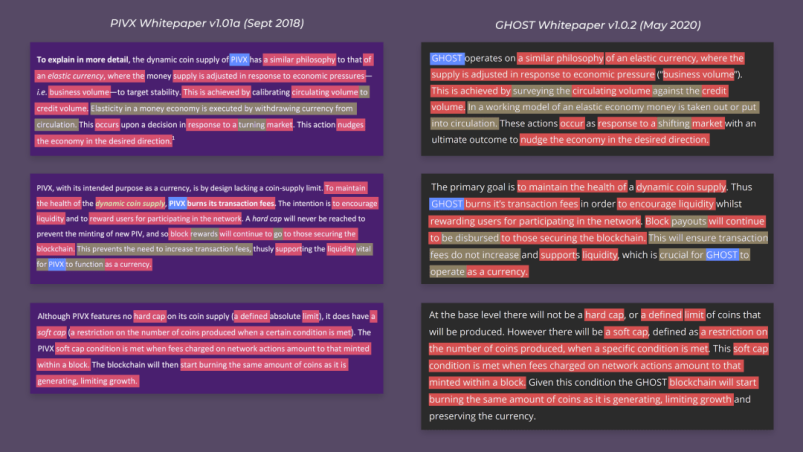Select the blue GHOST highlight in the first right panel

447,58
